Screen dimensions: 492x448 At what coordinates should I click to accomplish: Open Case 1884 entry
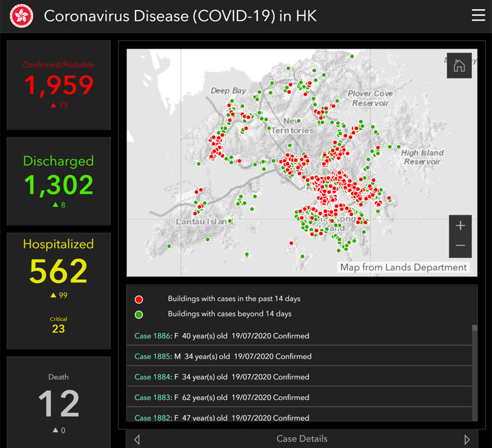[299, 376]
